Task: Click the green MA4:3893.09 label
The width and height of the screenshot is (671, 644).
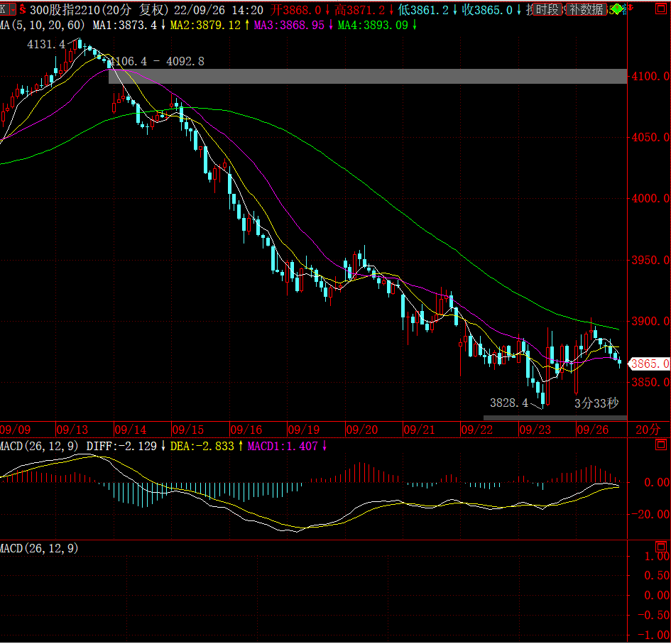Action: 373,26
